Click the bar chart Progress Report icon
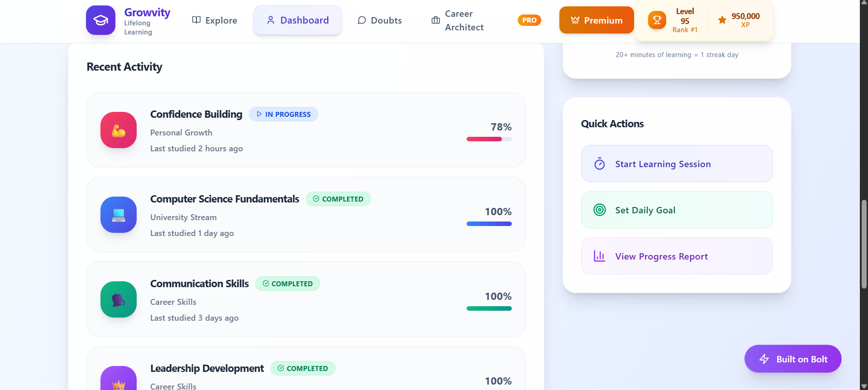Image resolution: width=868 pixels, height=390 pixels. (600, 256)
